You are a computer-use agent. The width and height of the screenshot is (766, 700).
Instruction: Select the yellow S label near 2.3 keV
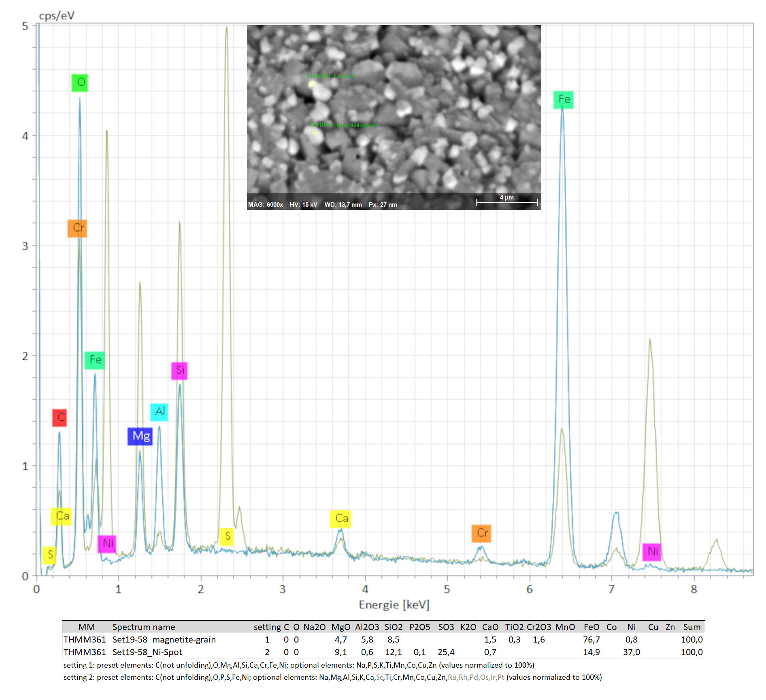[227, 537]
